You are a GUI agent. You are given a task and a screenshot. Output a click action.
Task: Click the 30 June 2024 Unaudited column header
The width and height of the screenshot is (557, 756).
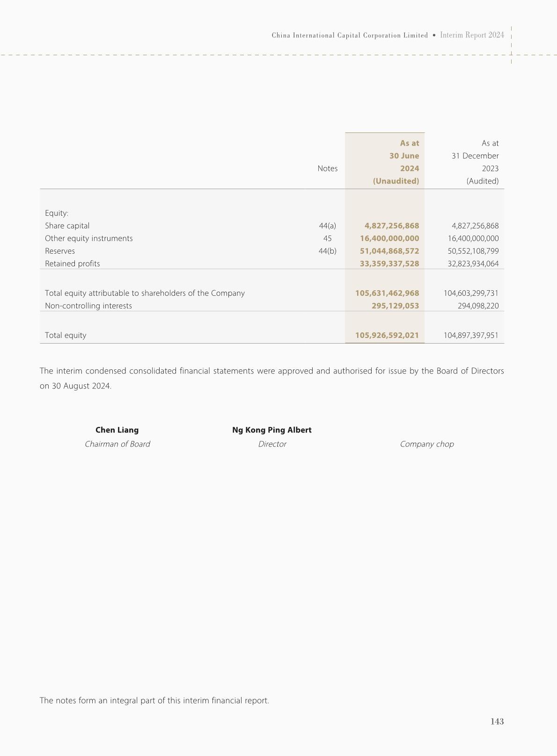(396, 162)
